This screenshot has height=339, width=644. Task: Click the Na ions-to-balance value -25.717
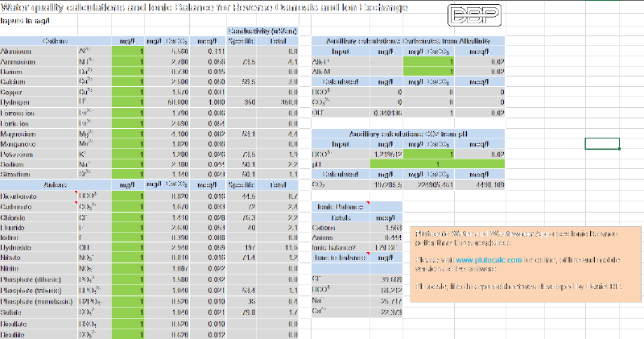386,301
